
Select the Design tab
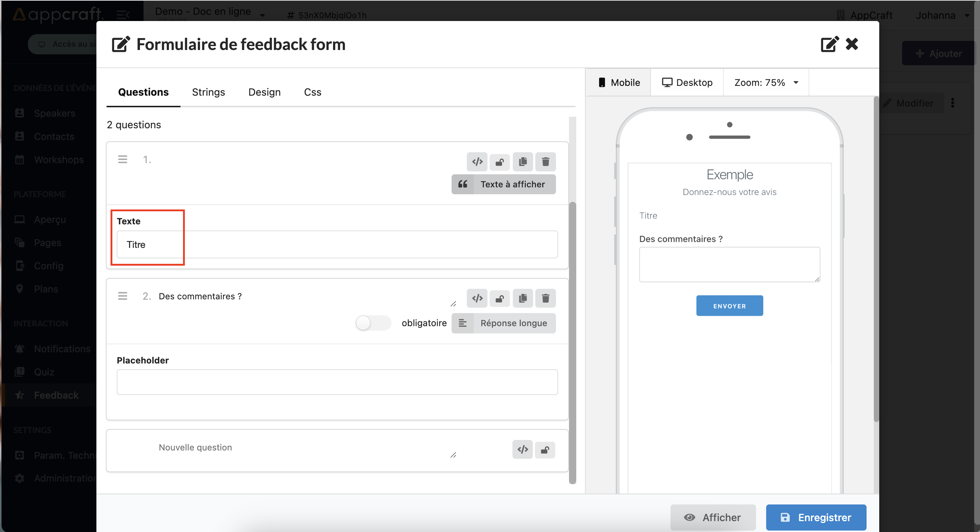coord(265,92)
